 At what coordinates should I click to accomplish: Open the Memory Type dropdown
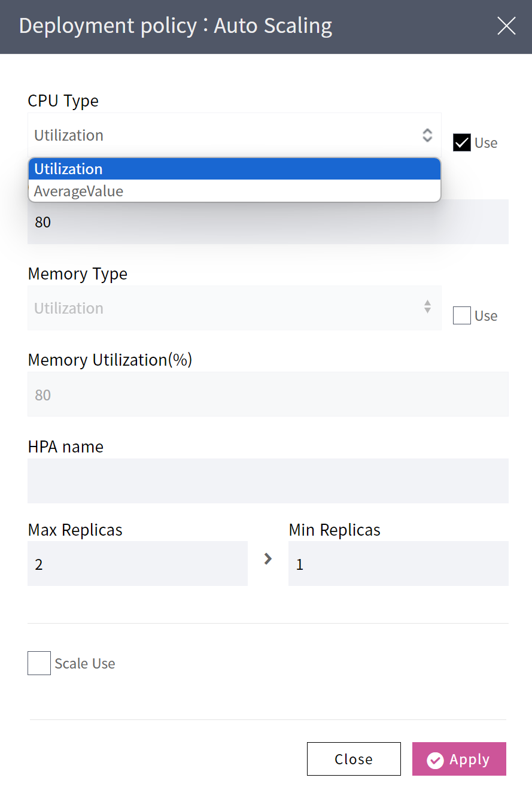pos(233,308)
